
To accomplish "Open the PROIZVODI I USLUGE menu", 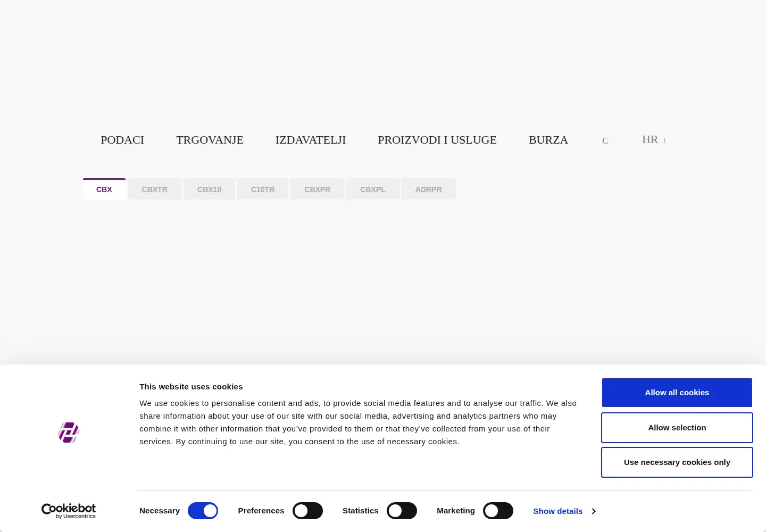I will click(x=437, y=140).
